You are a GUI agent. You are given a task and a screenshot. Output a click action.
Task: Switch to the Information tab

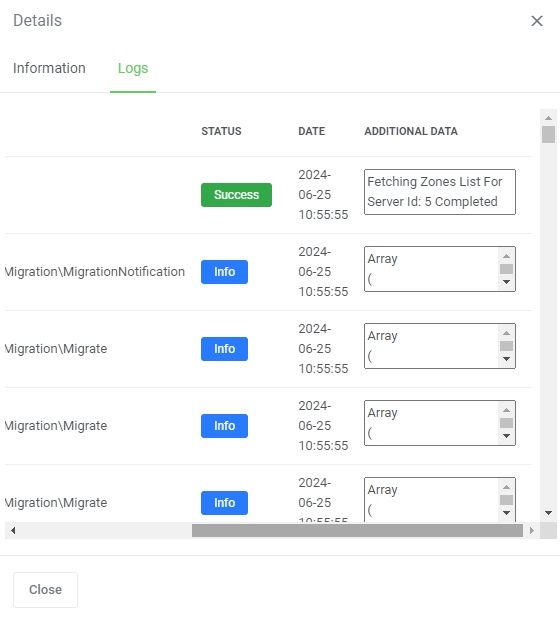[49, 68]
